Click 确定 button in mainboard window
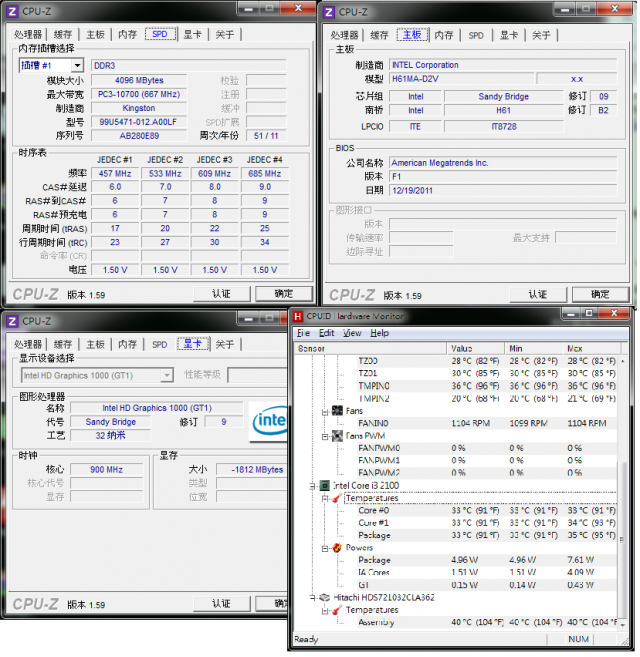 click(600, 295)
